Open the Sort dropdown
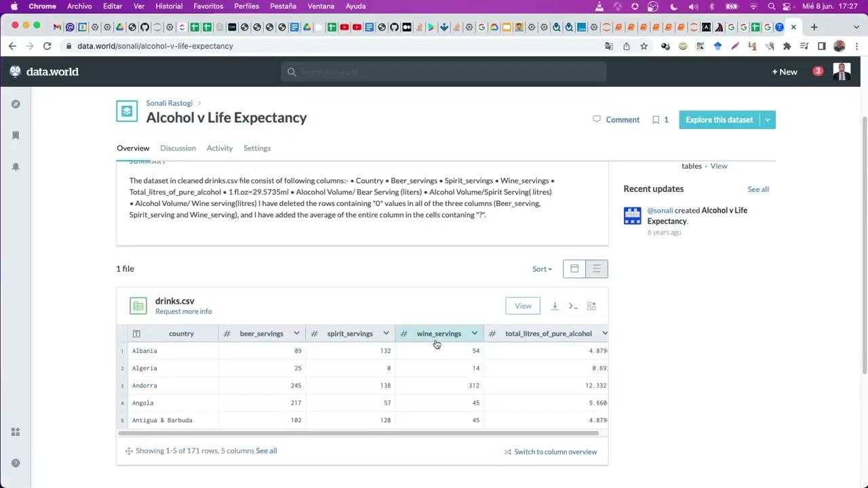 [x=542, y=269]
